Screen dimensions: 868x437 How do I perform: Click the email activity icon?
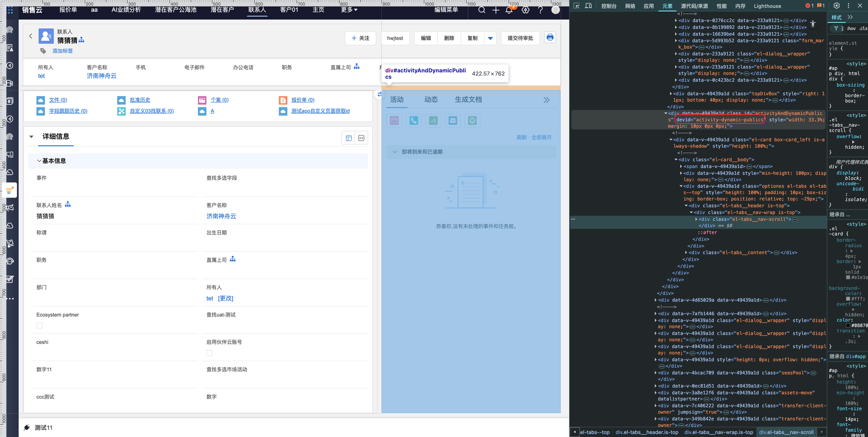click(453, 121)
